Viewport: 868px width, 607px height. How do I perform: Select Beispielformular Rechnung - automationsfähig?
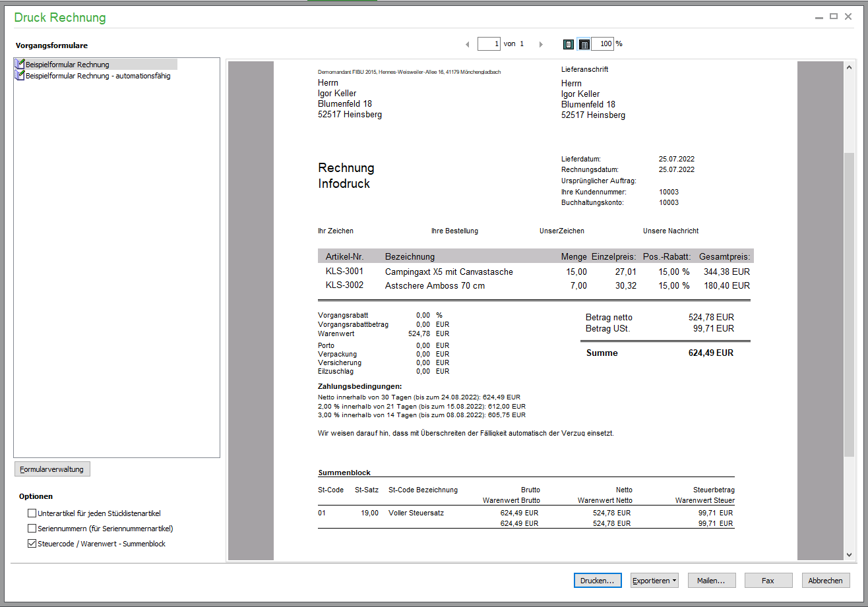[98, 76]
